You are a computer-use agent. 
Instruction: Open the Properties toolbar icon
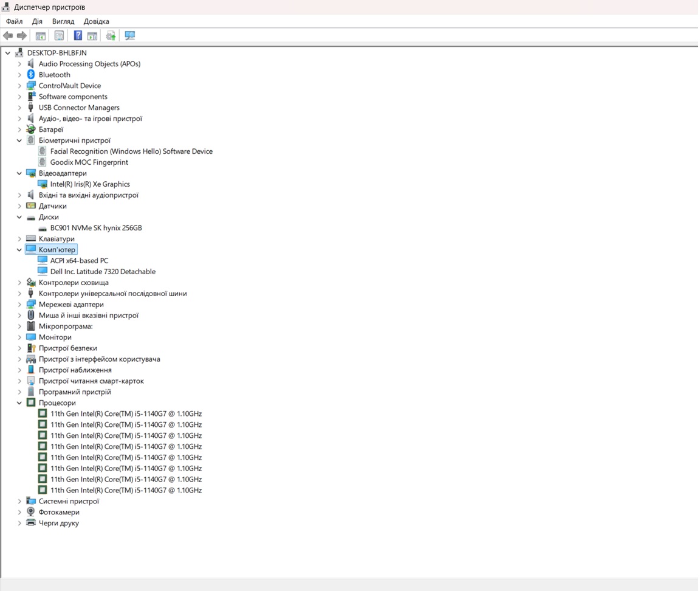59,36
